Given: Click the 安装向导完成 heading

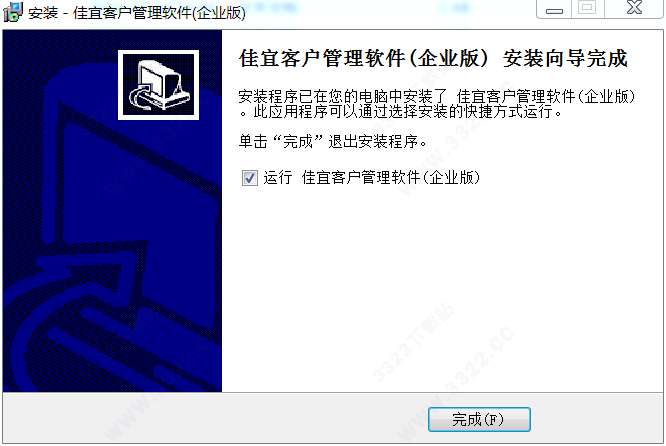Looking at the screenshot, I should coord(565,58).
